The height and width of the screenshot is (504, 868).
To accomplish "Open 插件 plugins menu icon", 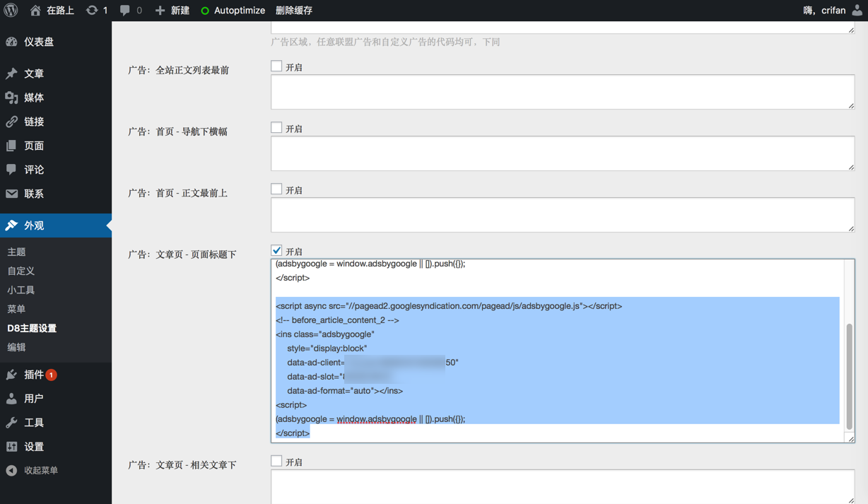I will coord(12,375).
